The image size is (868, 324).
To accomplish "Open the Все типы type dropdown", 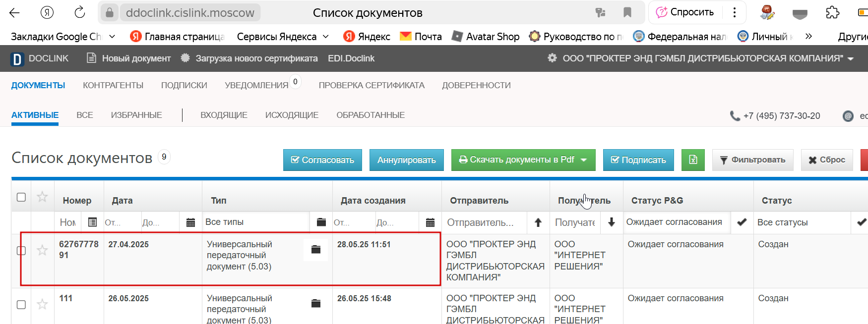I will click(256, 222).
